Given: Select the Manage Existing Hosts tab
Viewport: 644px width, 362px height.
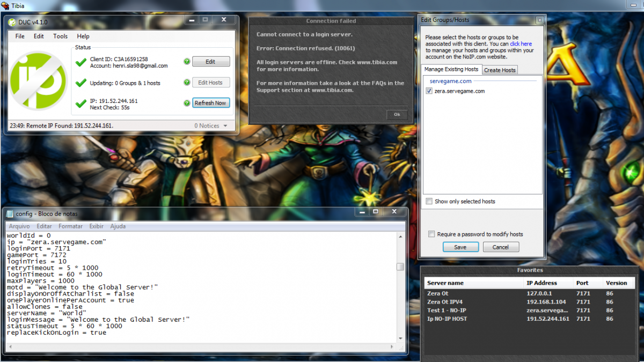Looking at the screenshot, I should point(451,70).
